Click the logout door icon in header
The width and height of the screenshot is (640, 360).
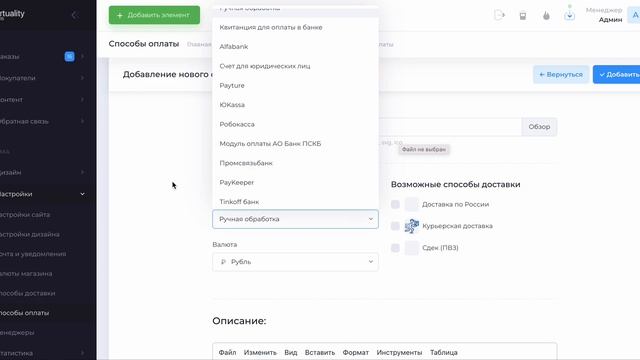point(499,16)
